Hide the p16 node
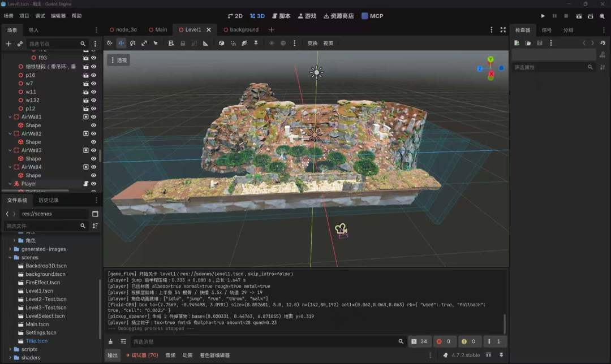The image size is (611, 364). [x=93, y=75]
